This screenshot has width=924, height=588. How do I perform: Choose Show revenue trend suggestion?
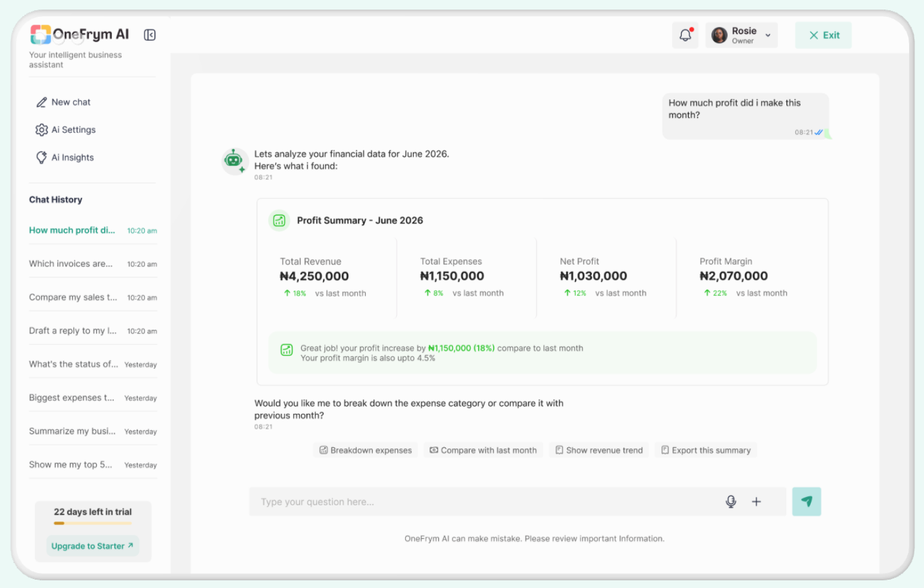pos(599,450)
